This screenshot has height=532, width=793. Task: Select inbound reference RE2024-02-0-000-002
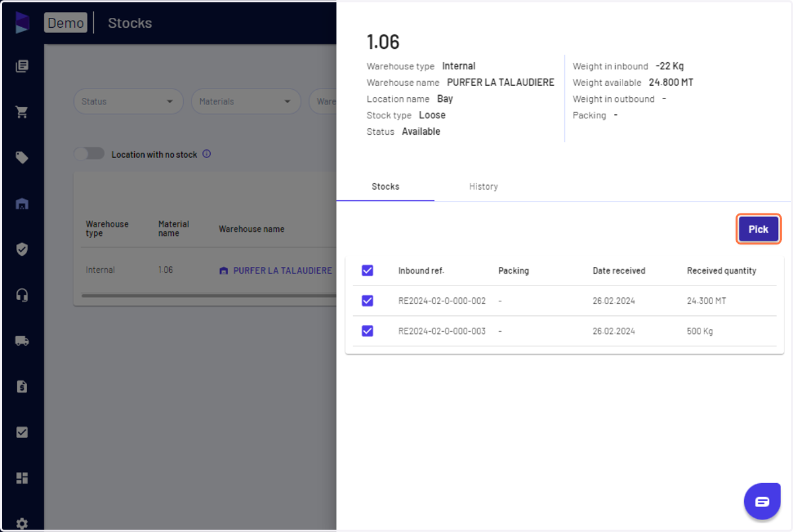point(442,301)
